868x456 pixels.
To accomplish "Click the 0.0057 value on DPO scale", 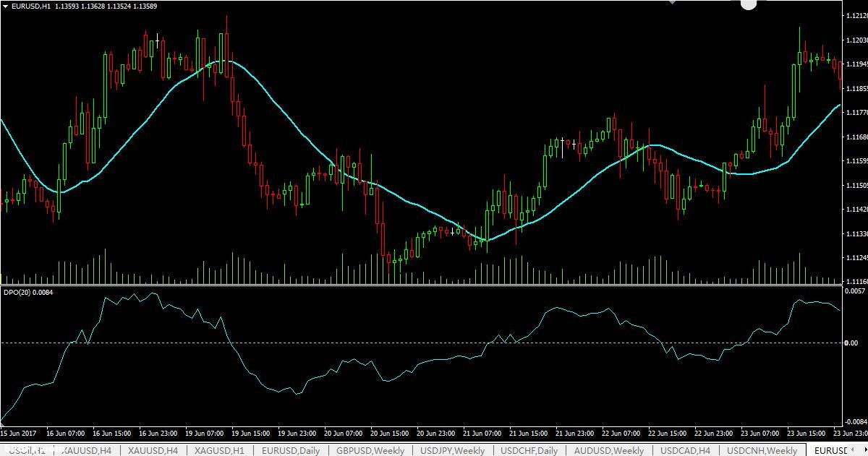I will [854, 291].
